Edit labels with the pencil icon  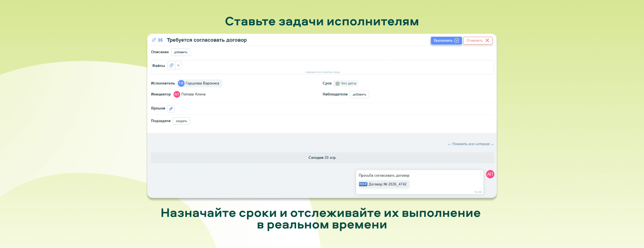pos(171,108)
